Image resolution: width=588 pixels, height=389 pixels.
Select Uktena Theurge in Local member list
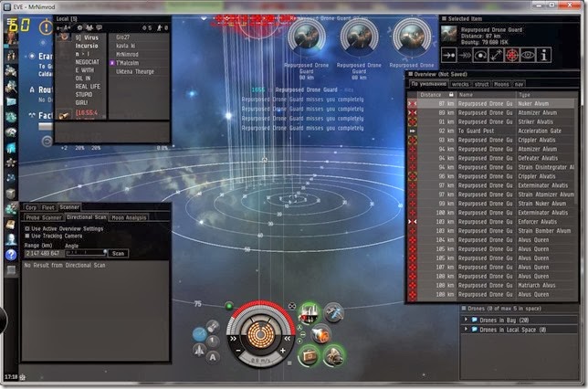138,71
